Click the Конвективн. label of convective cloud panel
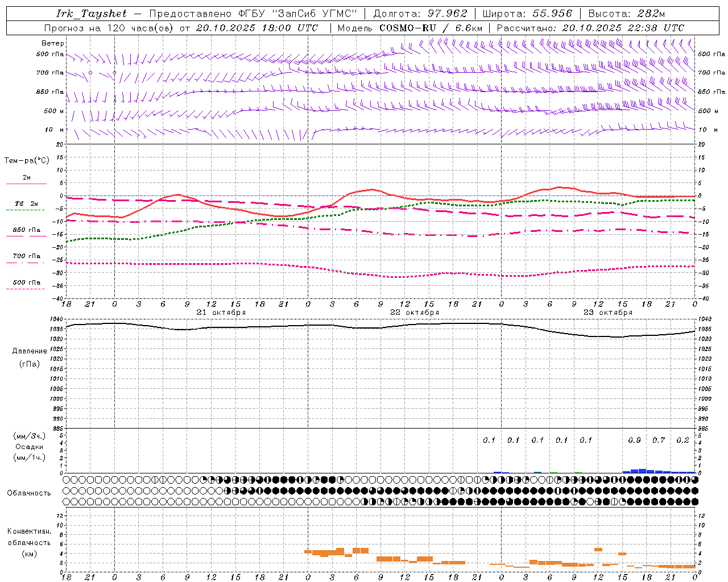 point(30,531)
